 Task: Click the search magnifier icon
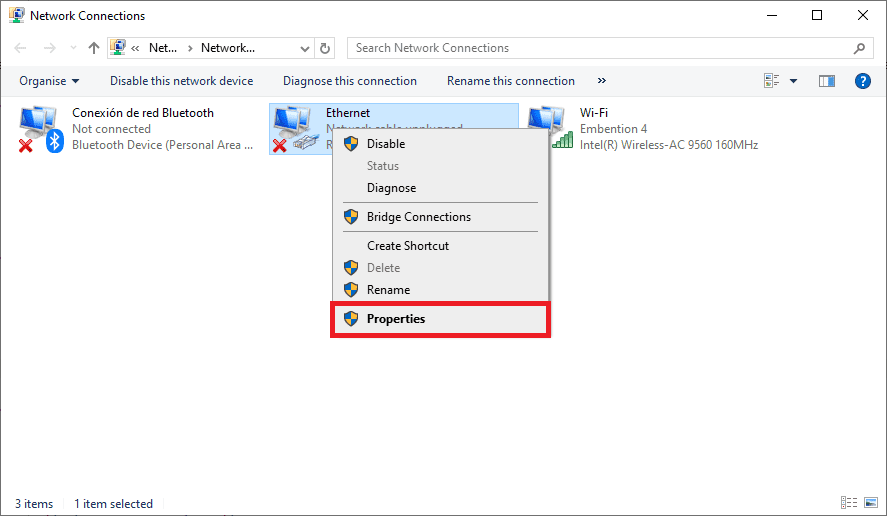pos(859,48)
